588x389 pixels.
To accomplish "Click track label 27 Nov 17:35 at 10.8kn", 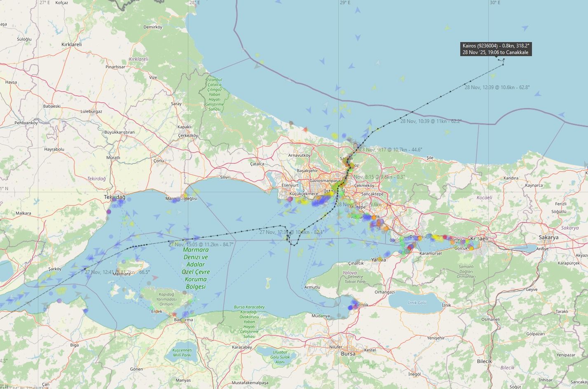I will point(292,232).
